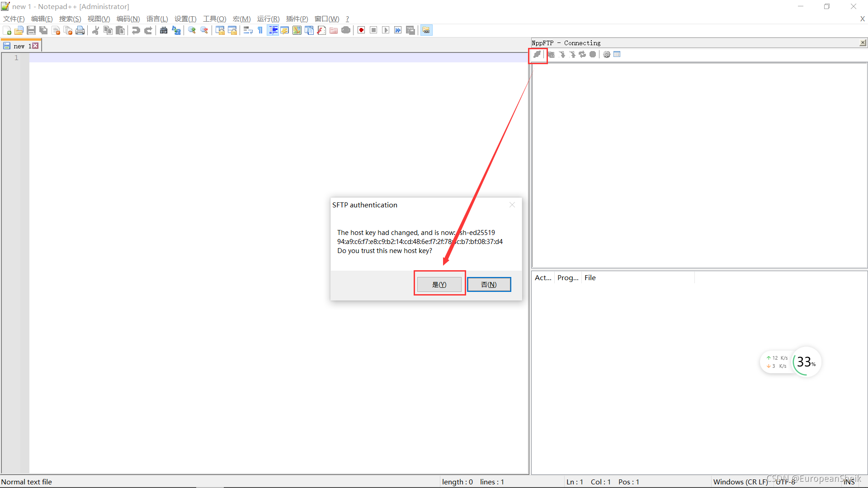This screenshot has height=488, width=868.
Task: Click 是(Y) to trust host key
Action: pos(439,284)
